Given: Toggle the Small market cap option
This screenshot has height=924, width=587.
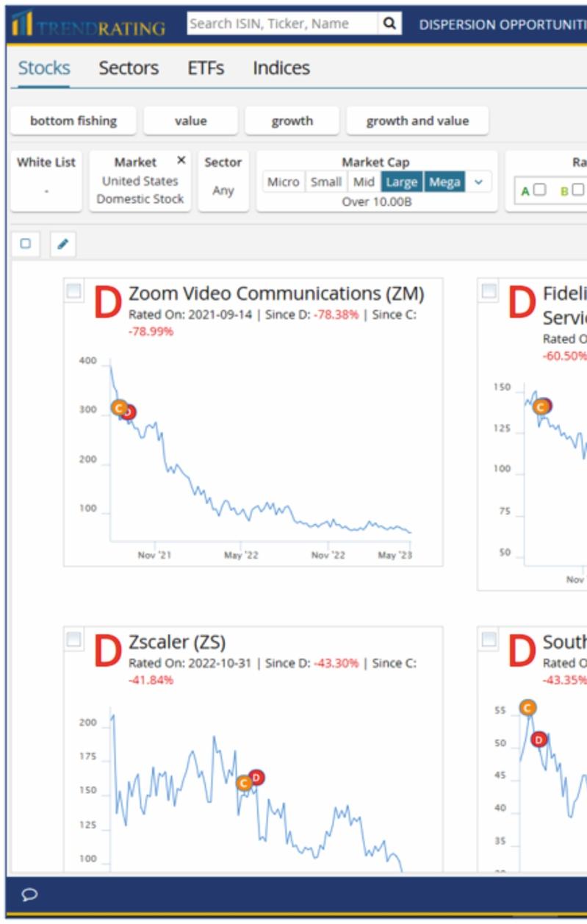Looking at the screenshot, I should 325,182.
